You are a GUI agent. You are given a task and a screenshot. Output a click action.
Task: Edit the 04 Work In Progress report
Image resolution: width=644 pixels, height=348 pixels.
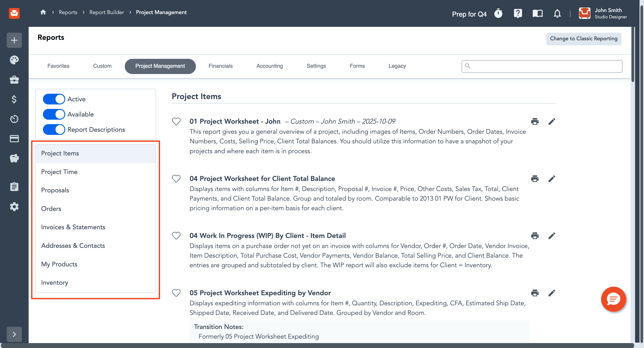tap(552, 236)
